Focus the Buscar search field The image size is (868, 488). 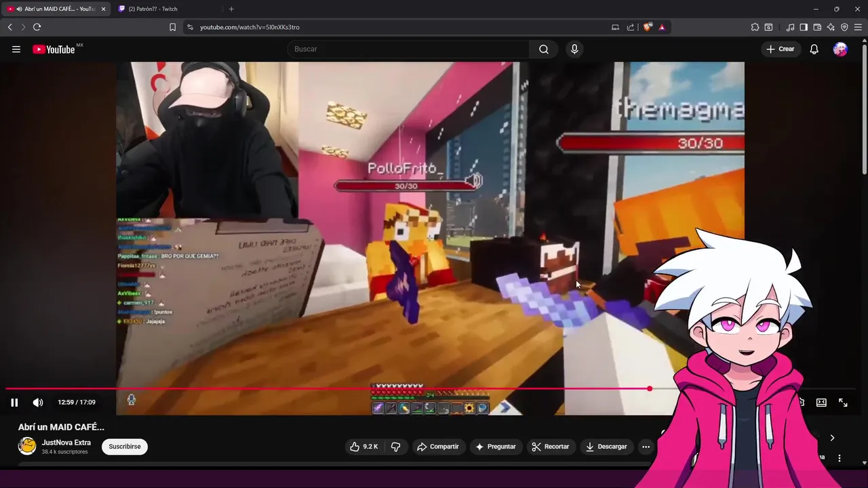pos(408,49)
